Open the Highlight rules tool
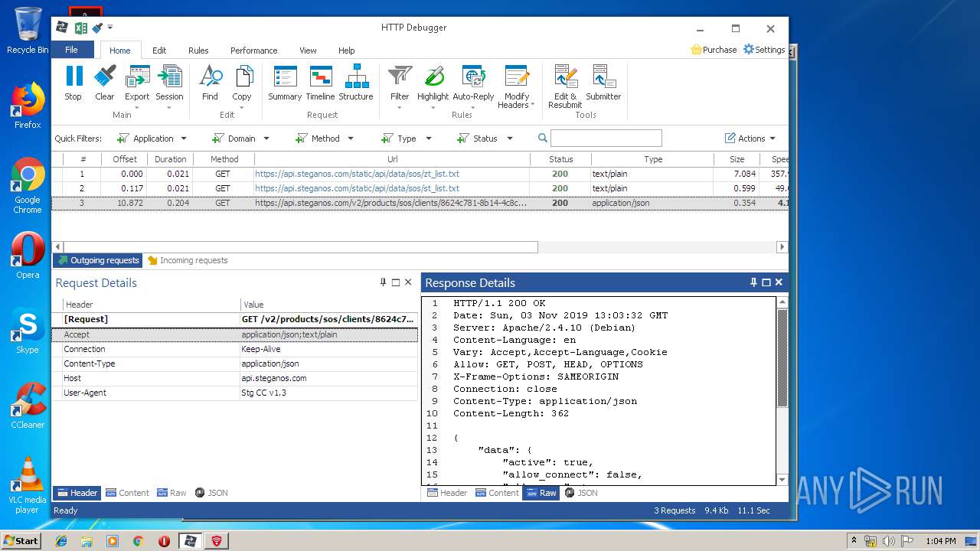Screen dimensions: 980x551 tap(433, 85)
